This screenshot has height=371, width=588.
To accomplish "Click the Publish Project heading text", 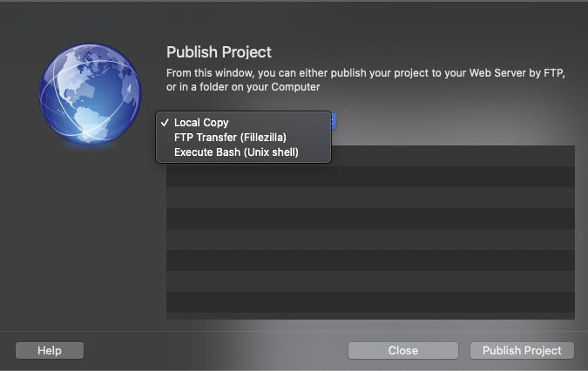I will click(x=219, y=52).
